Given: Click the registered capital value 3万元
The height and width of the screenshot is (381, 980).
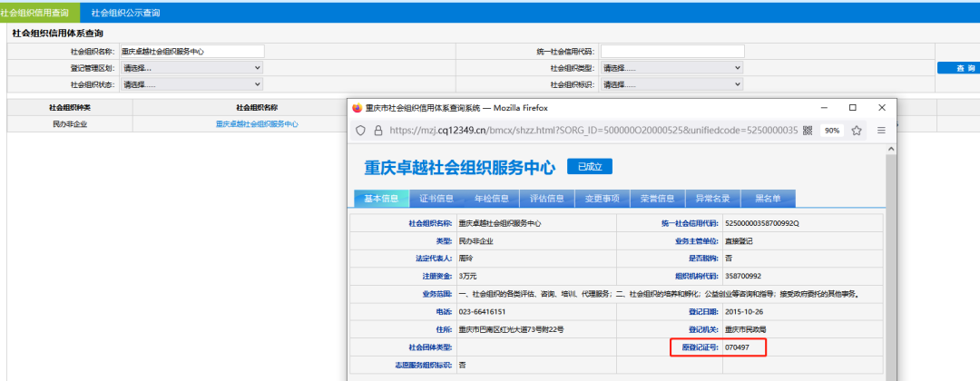Looking at the screenshot, I should (x=467, y=276).
